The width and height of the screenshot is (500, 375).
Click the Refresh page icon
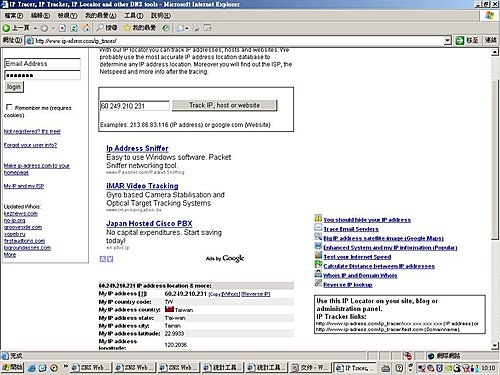(x=74, y=28)
